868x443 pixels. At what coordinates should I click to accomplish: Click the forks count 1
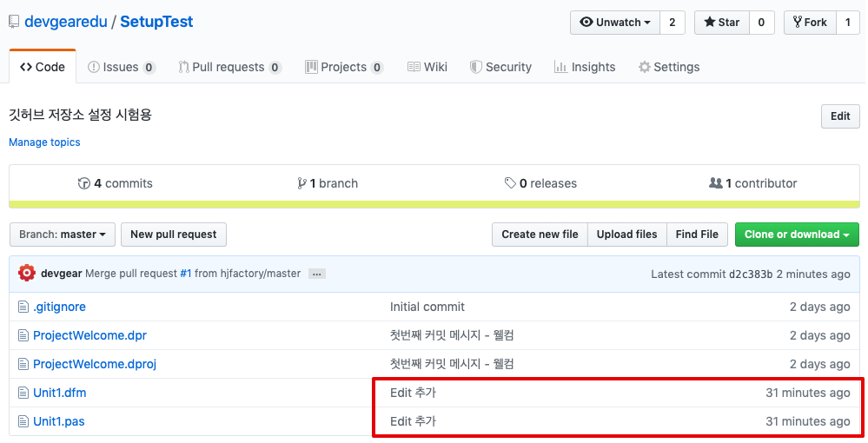[x=847, y=23]
